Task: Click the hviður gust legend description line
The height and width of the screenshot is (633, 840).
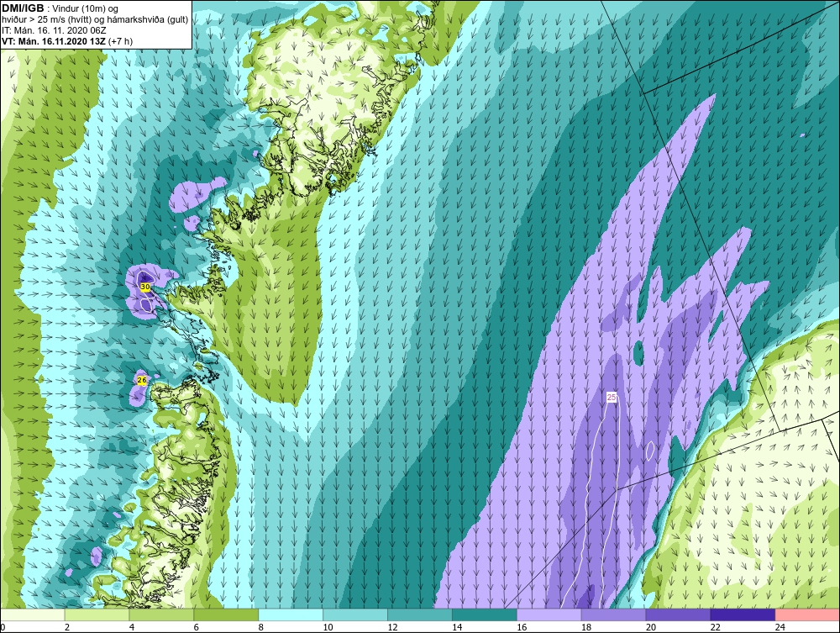Action: point(96,20)
